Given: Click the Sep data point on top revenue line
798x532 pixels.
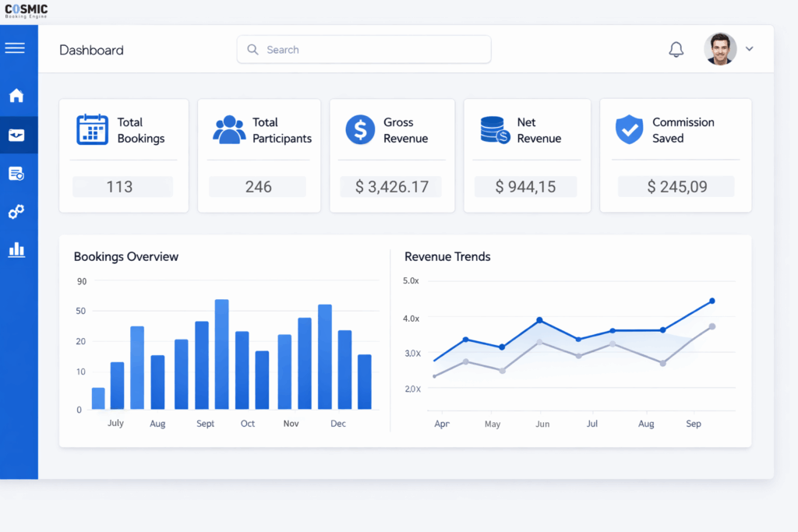Looking at the screenshot, I should tap(711, 301).
